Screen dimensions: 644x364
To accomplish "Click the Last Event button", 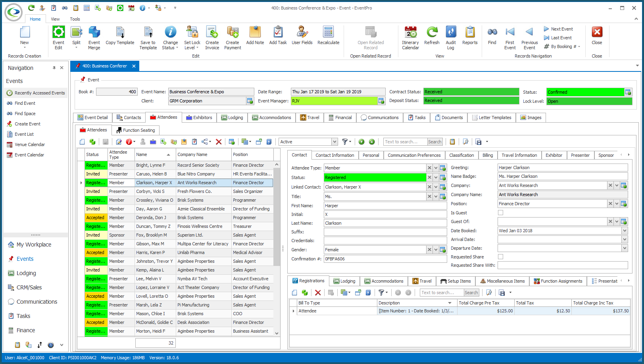I will pos(557,38).
